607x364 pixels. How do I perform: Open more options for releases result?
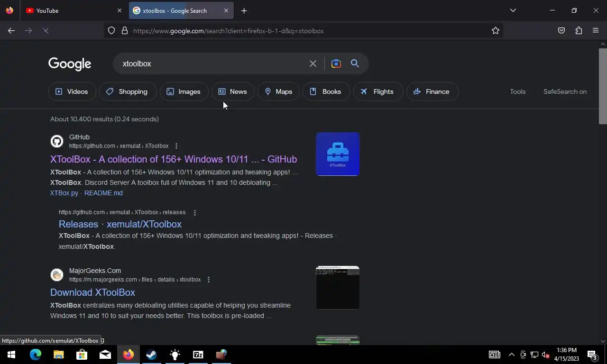coord(194,212)
